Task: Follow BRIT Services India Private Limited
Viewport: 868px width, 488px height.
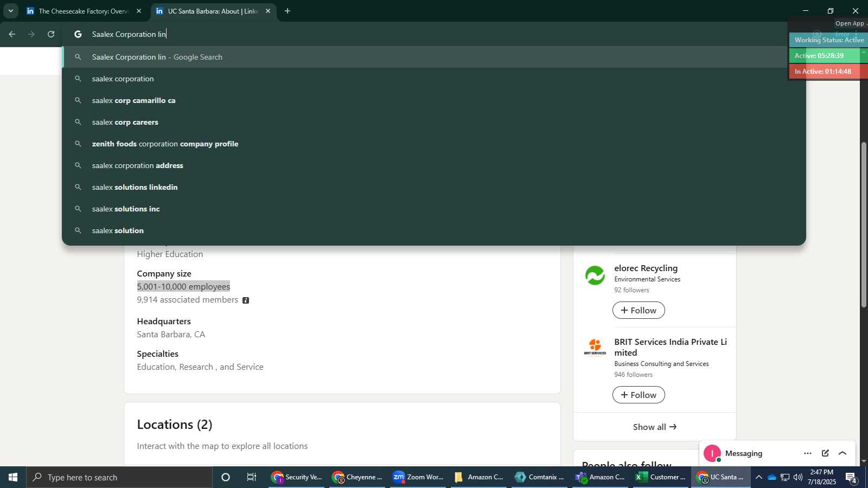Action: [639, 395]
